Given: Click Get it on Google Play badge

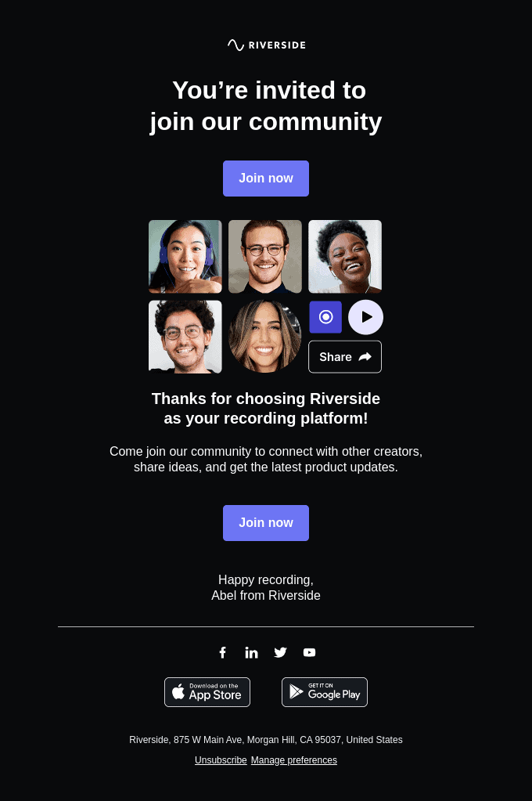Looking at the screenshot, I should [x=325, y=692].
